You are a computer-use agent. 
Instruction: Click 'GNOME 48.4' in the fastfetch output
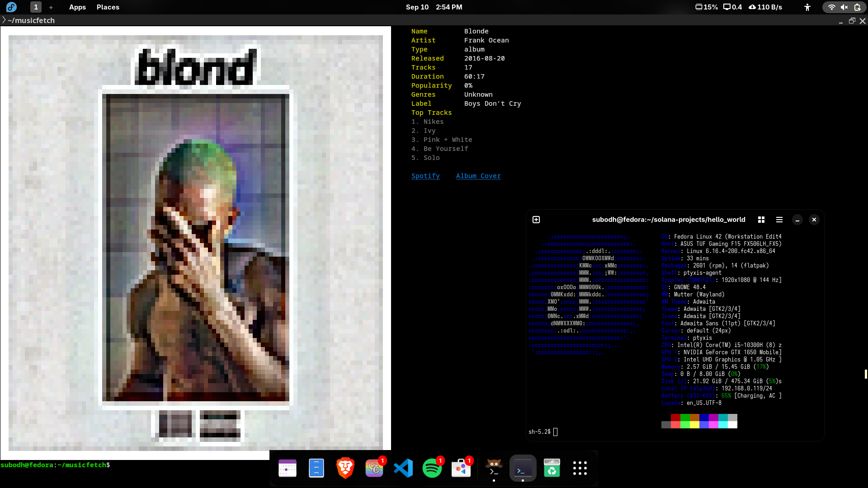coord(689,287)
